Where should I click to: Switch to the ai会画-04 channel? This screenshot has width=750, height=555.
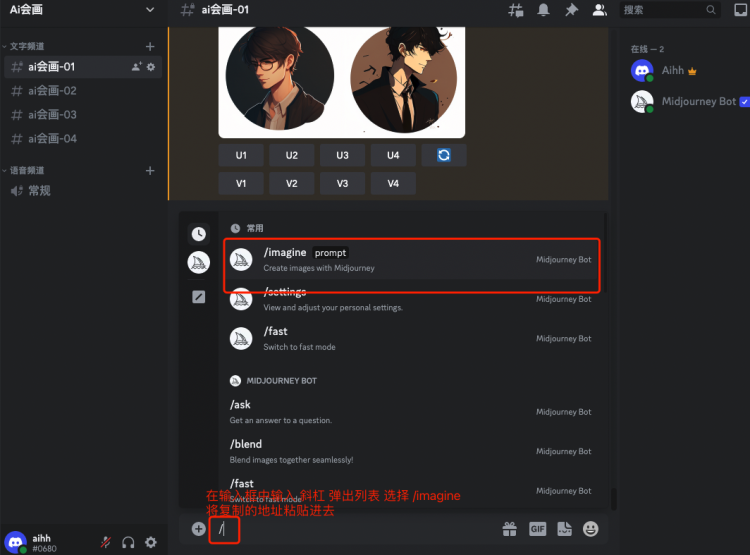pos(83,139)
